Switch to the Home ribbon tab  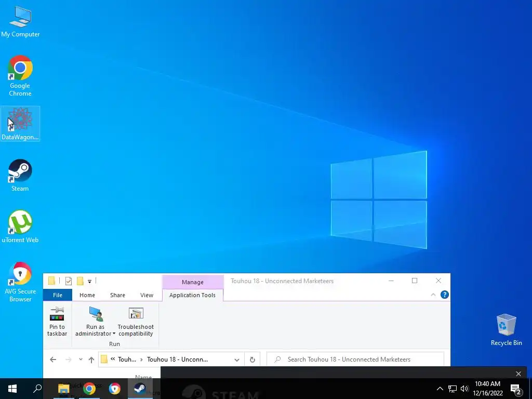coord(87,295)
